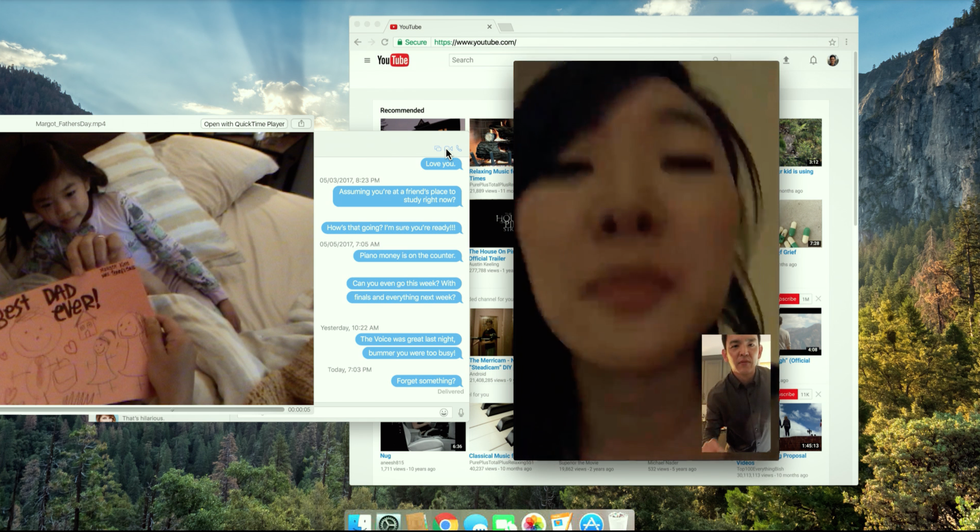Dismiss the recommended channel with 11K subscribers
This screenshot has width=980, height=532.
click(818, 394)
